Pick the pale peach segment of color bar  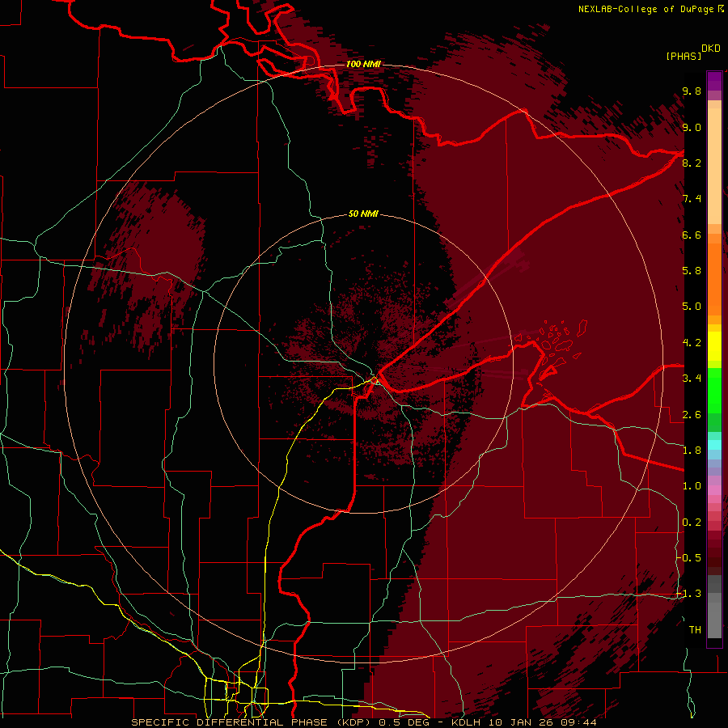714,166
